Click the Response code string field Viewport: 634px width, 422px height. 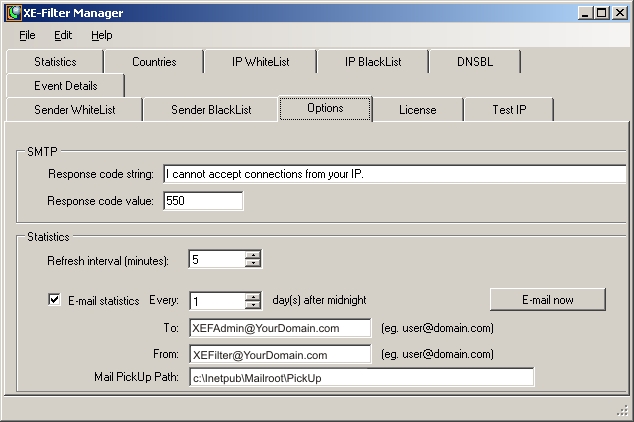395,174
